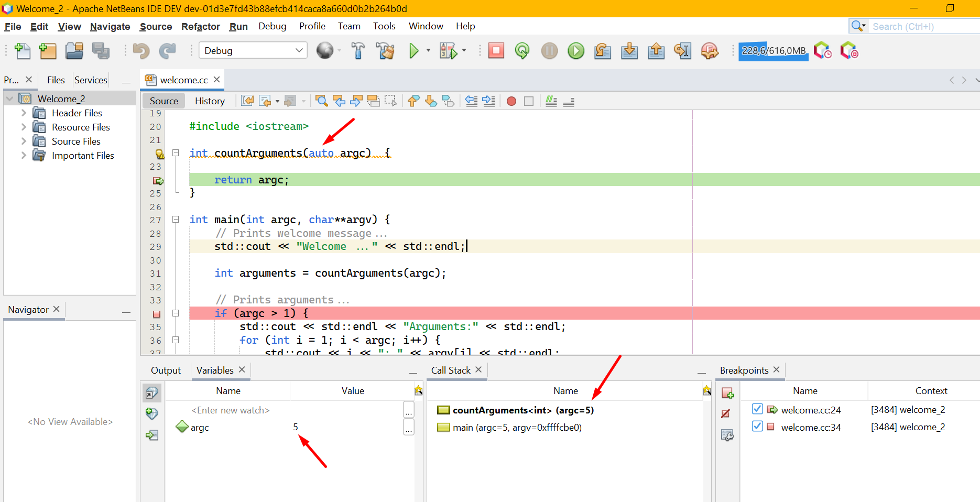This screenshot has height=502, width=980.
Task: Open the Debug menu
Action: click(273, 26)
